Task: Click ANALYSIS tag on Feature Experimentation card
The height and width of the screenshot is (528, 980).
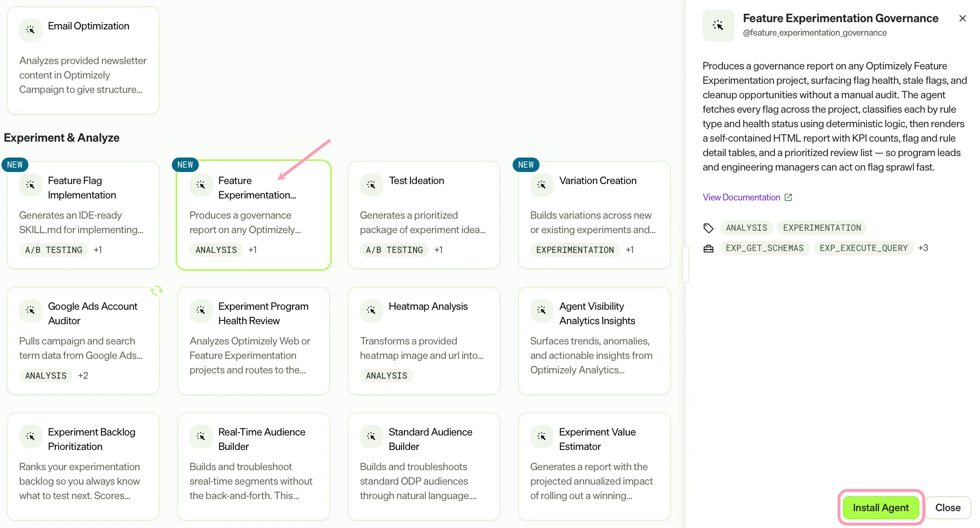Action: 216,250
